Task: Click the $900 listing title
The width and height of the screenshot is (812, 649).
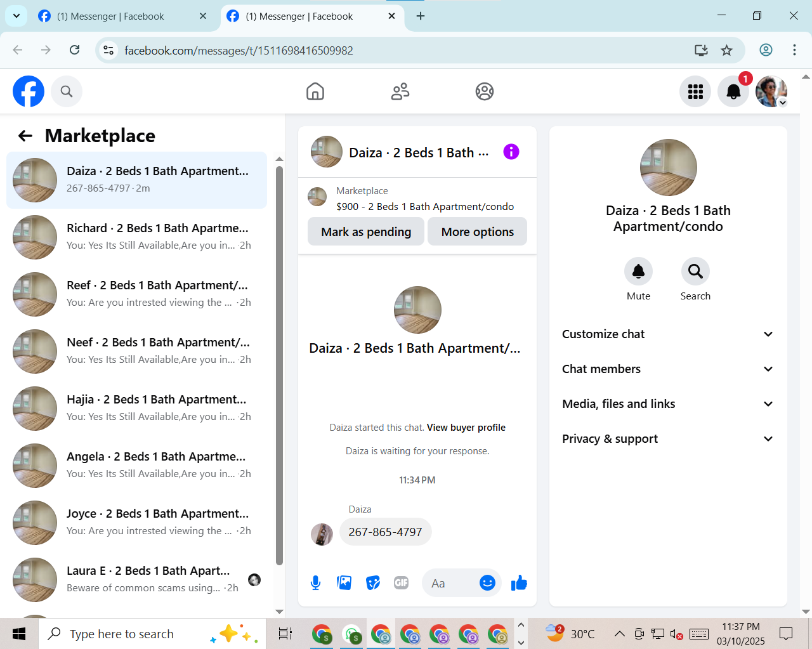Action: (x=425, y=207)
